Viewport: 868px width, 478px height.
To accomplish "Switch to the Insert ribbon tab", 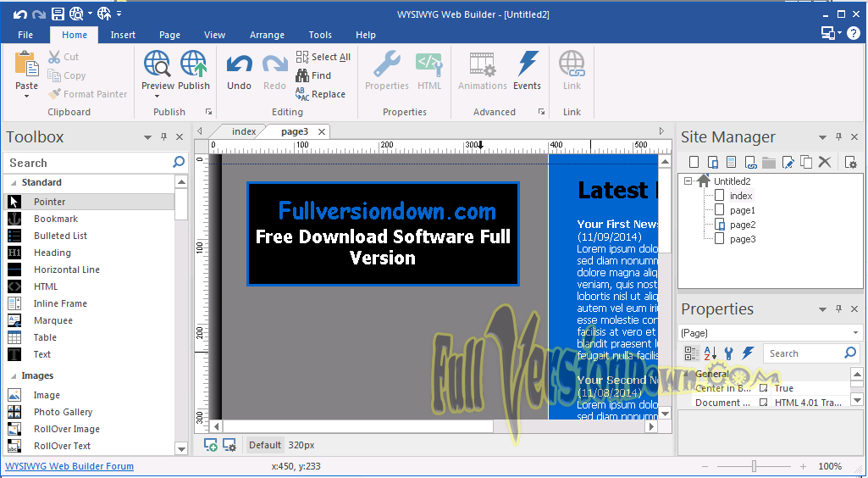I will (123, 35).
